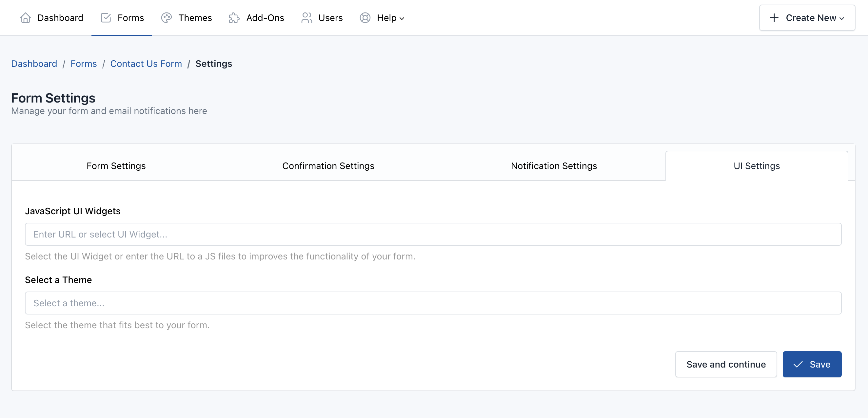
Task: Open the Dashboard using the home icon
Action: pos(25,18)
